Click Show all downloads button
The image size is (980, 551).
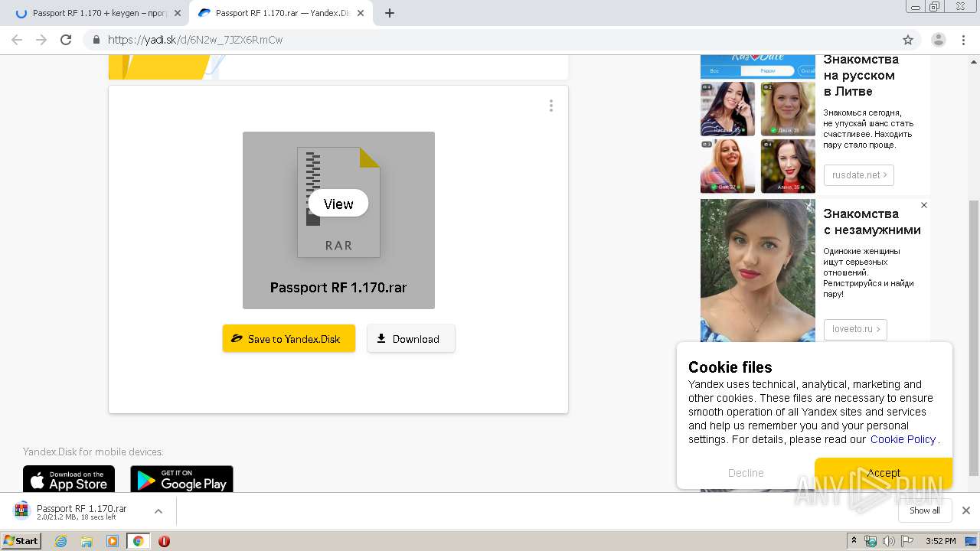(x=925, y=510)
